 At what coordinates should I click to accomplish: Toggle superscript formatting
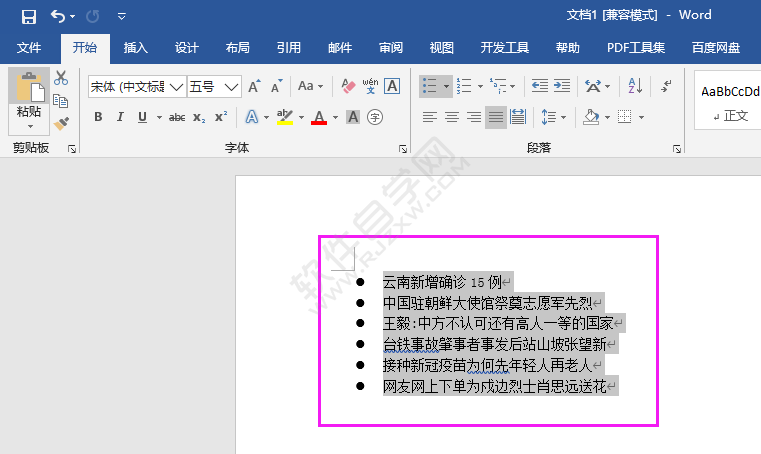[x=221, y=117]
